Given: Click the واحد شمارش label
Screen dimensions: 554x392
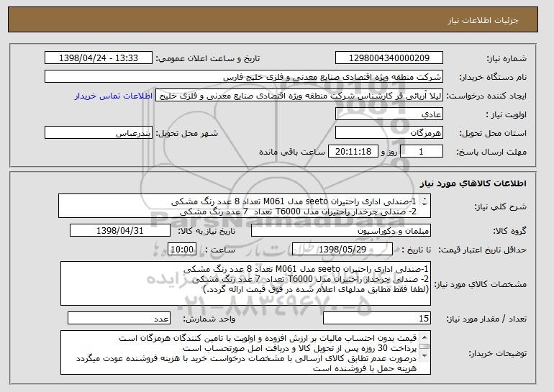Looking at the screenshot, I should coord(209,319).
